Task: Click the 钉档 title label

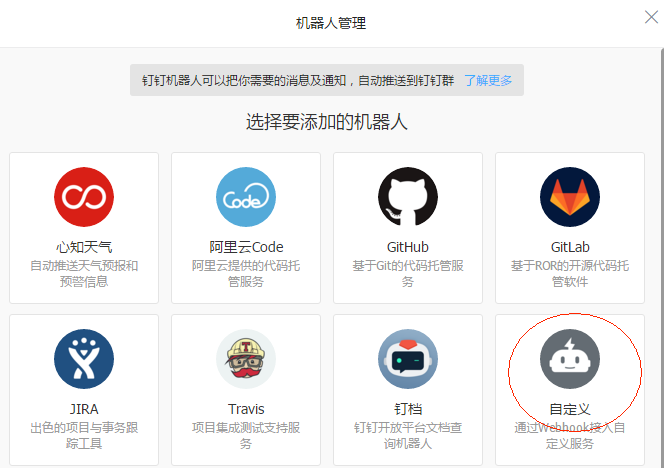Action: pyautogui.click(x=408, y=409)
